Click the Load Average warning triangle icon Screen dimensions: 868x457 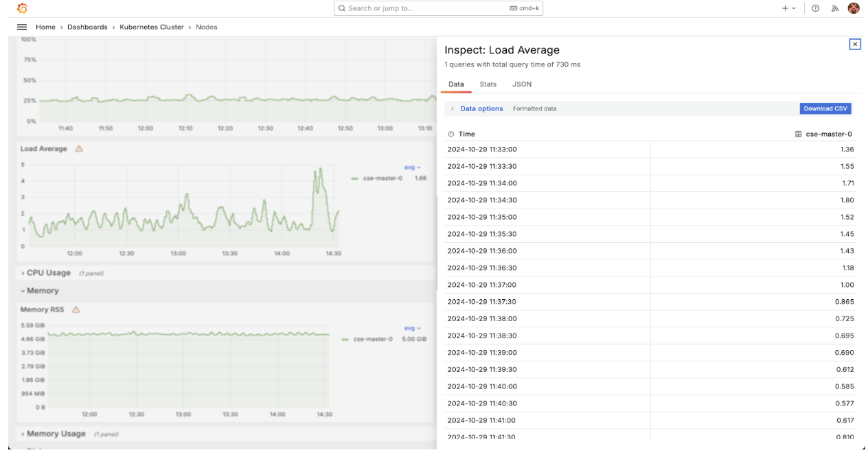(x=79, y=149)
